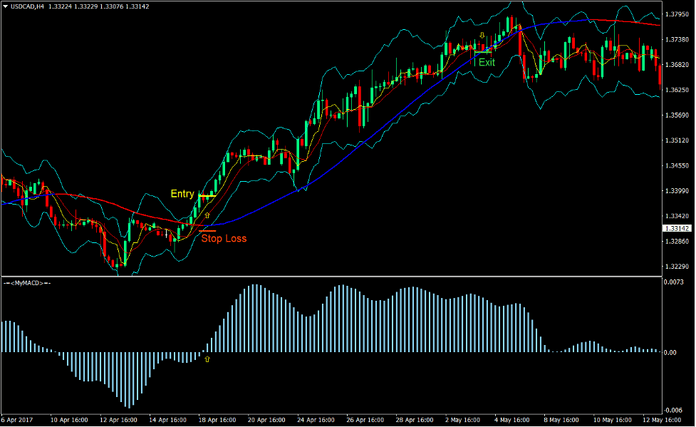Click the '12 Apr 16:00' time label

click(x=118, y=420)
